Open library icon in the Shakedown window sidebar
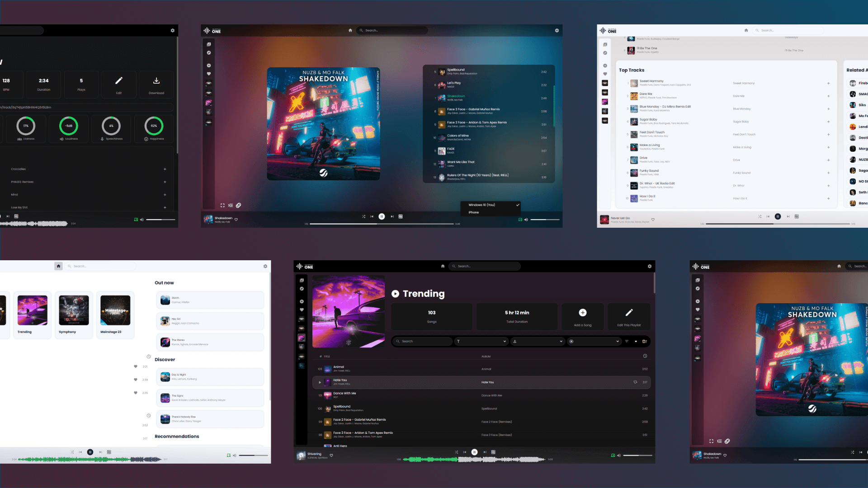The width and height of the screenshot is (868, 488). coord(209,44)
